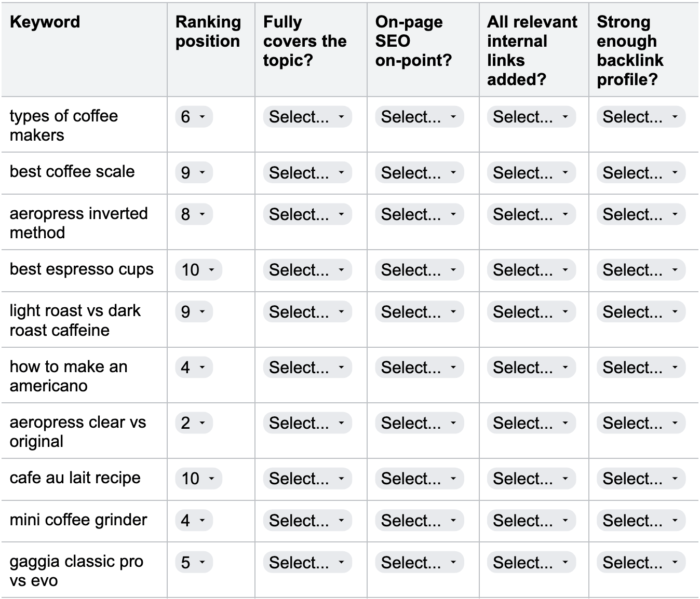Screen dimensions: 700x599
Task: Open the internal links dropdown for 'how to make an americano'
Action: pyautogui.click(x=530, y=367)
